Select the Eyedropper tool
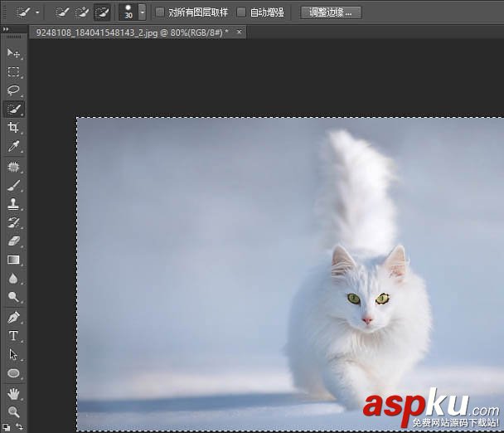This screenshot has width=504, height=433. (13, 146)
